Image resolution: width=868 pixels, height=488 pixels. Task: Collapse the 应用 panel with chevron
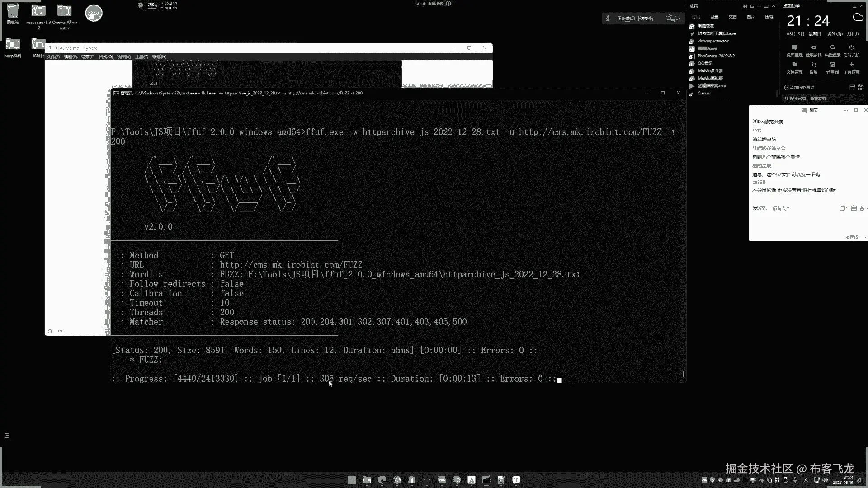(x=774, y=6)
